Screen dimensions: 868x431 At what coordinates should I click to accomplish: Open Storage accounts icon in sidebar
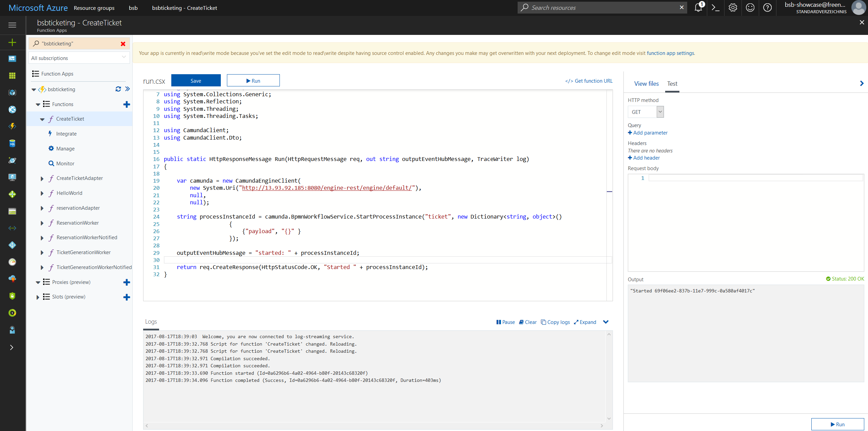point(12,211)
